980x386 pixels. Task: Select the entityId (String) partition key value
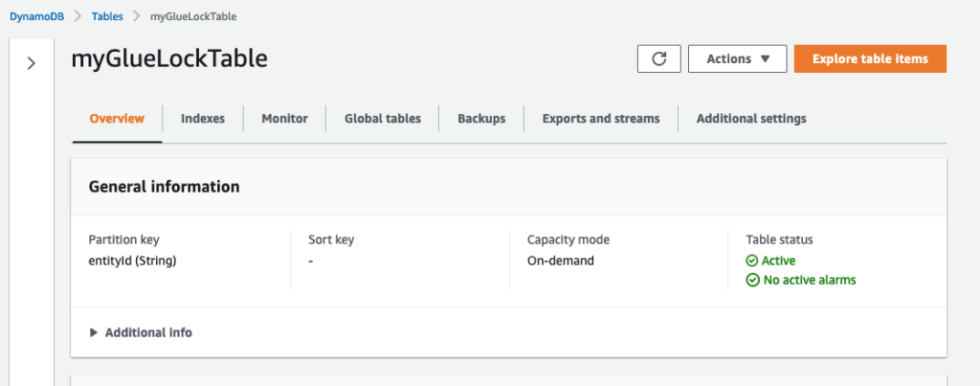point(132,261)
